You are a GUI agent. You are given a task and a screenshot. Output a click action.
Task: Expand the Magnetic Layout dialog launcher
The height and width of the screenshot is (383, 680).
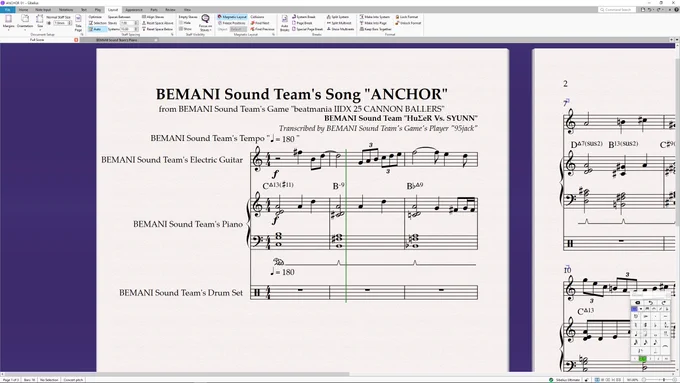click(x=273, y=34)
